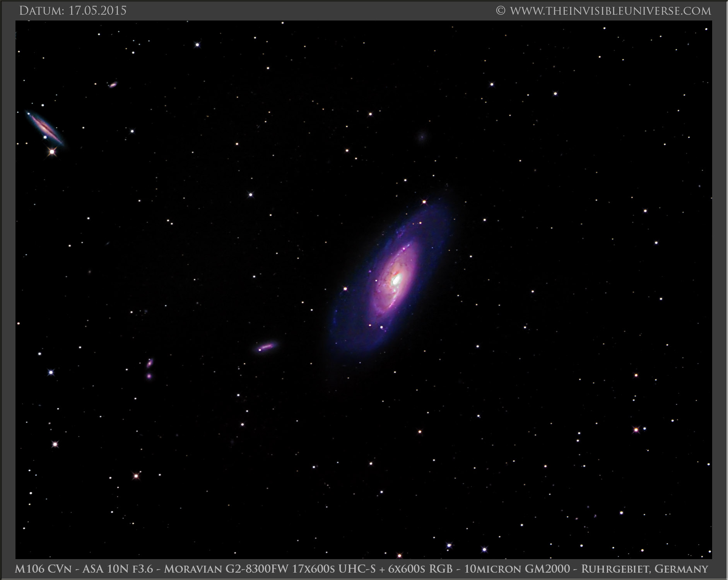Image resolution: width=728 pixels, height=580 pixels.
Task: Select the edge-on spiral galaxy in the upper left
Action: [x=44, y=127]
